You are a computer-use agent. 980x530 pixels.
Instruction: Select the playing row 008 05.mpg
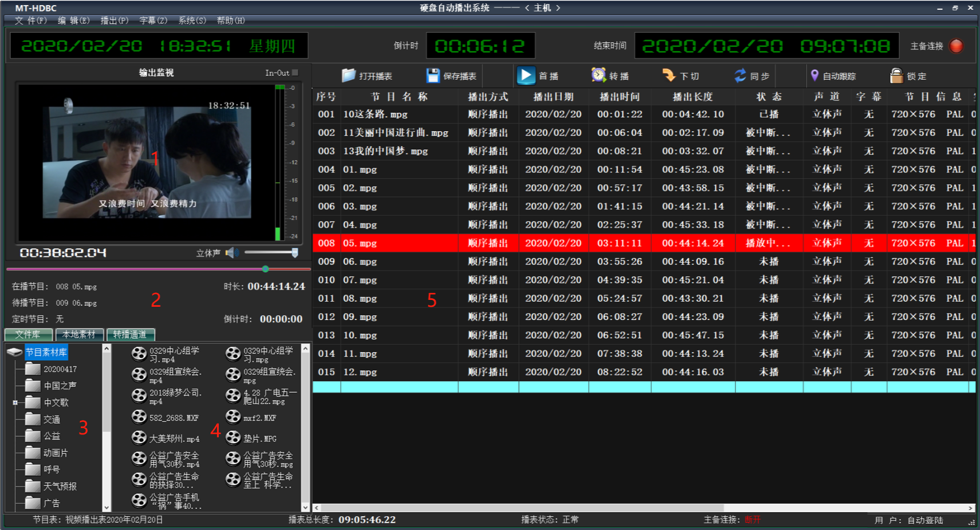[644, 243]
